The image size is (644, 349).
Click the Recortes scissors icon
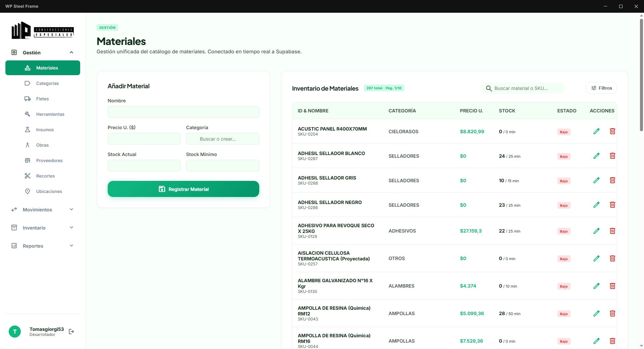click(x=28, y=176)
